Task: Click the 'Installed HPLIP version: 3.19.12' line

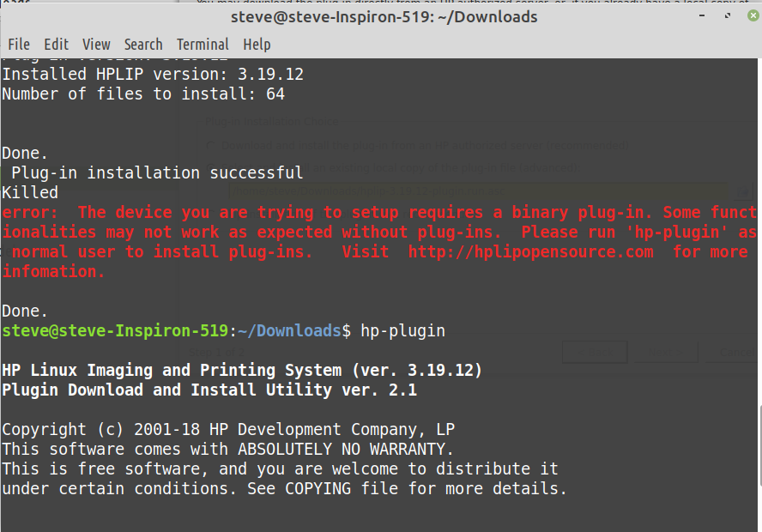Action: point(153,75)
